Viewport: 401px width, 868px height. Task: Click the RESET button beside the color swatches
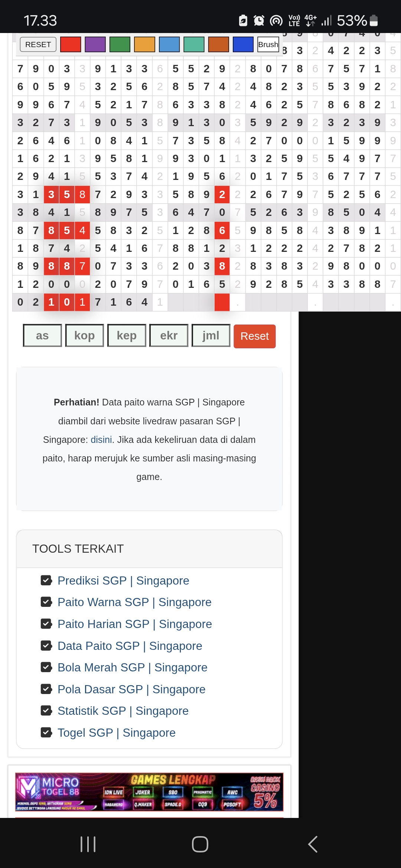click(x=38, y=45)
